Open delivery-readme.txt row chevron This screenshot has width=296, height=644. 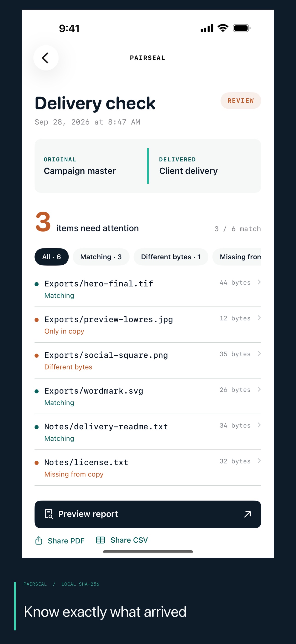point(259,425)
